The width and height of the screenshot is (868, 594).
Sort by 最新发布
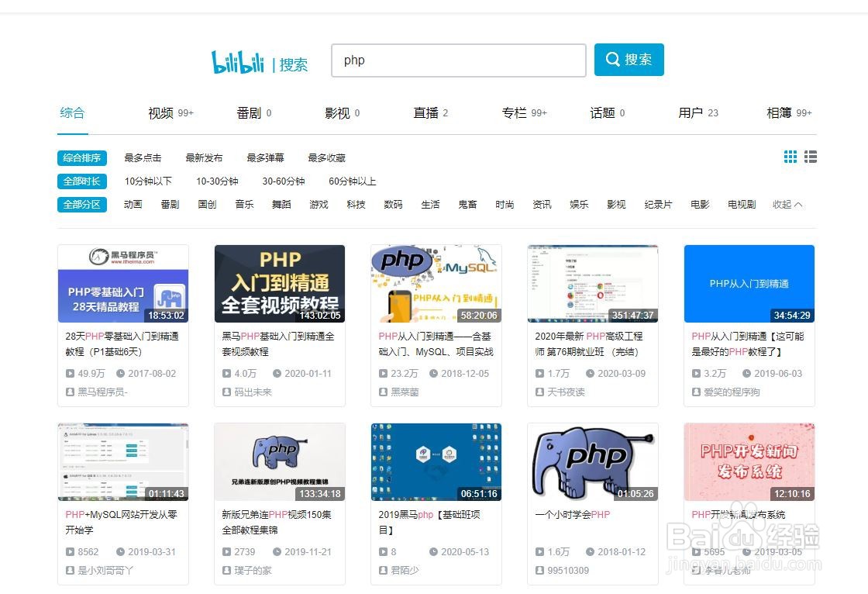205,158
